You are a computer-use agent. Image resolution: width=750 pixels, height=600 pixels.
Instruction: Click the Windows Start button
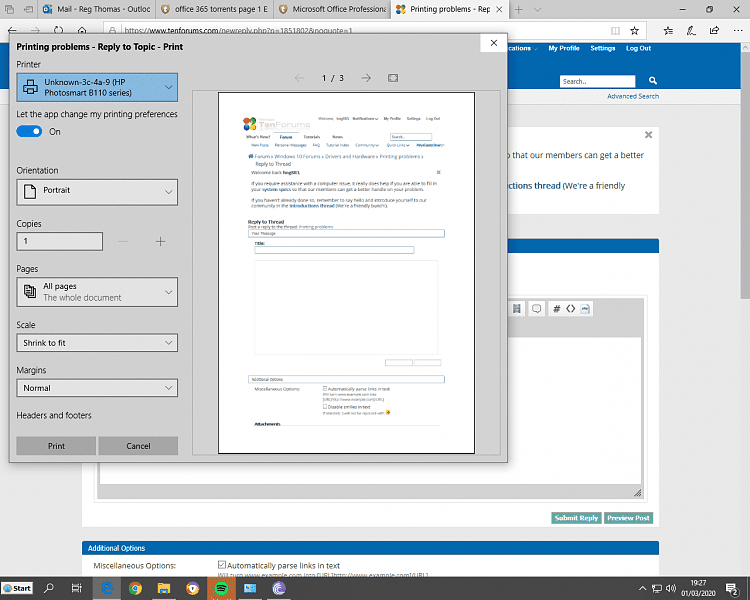[17, 588]
